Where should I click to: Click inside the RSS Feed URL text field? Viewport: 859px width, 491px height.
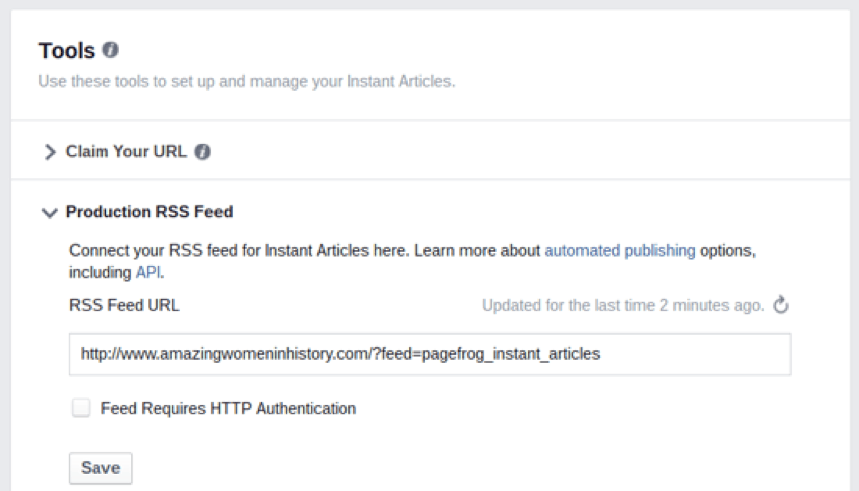pos(429,354)
